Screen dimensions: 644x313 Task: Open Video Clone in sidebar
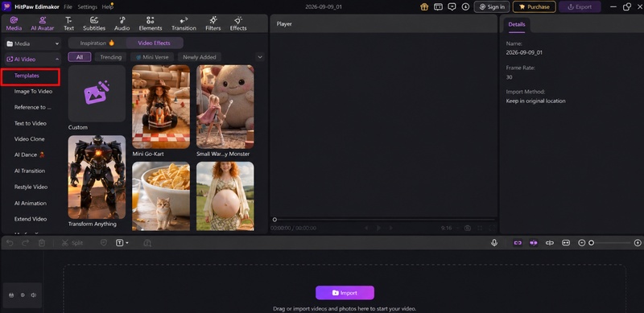click(x=30, y=139)
